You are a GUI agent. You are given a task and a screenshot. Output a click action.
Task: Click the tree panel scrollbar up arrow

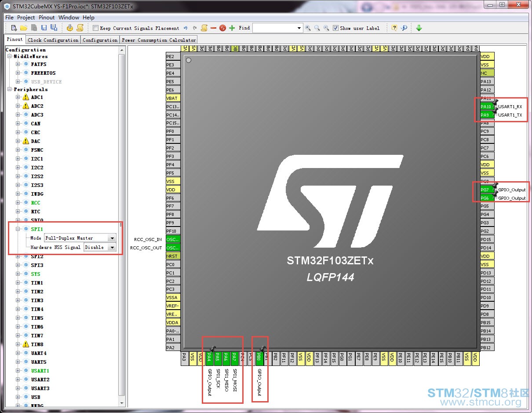click(x=122, y=50)
